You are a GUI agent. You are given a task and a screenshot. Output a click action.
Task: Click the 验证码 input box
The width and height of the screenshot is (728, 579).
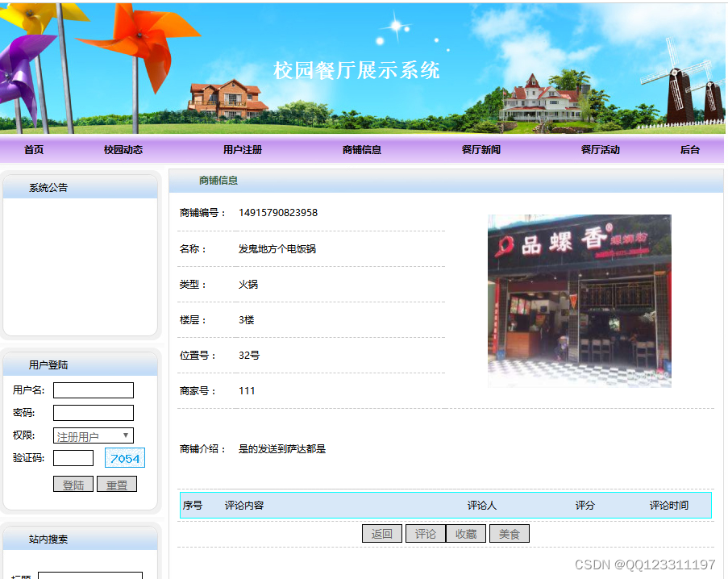tap(73, 458)
